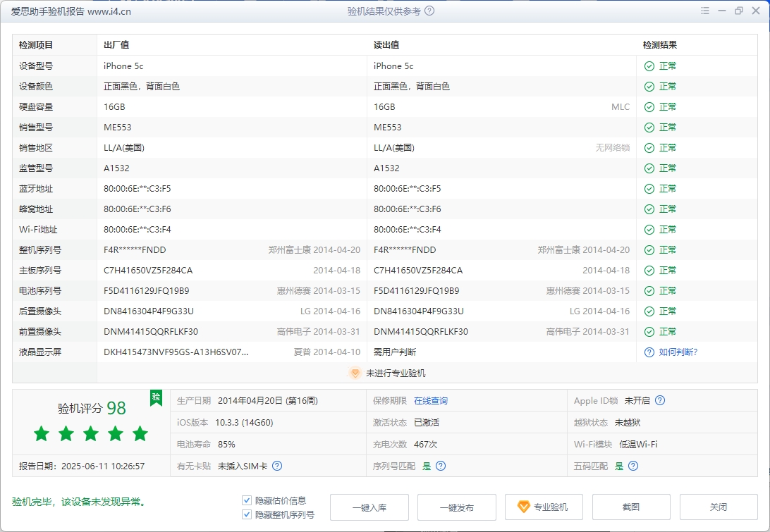
Task: Open the 在线查询 warranty link
Action: (x=431, y=401)
